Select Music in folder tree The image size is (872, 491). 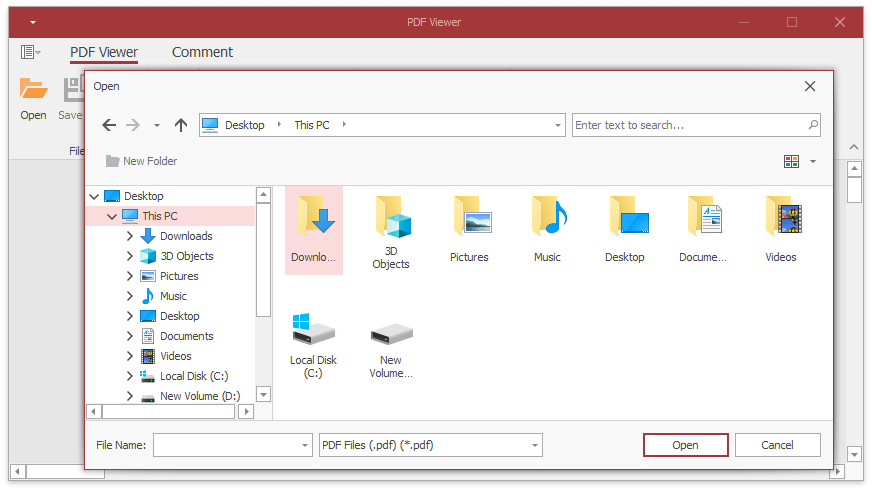(x=174, y=296)
